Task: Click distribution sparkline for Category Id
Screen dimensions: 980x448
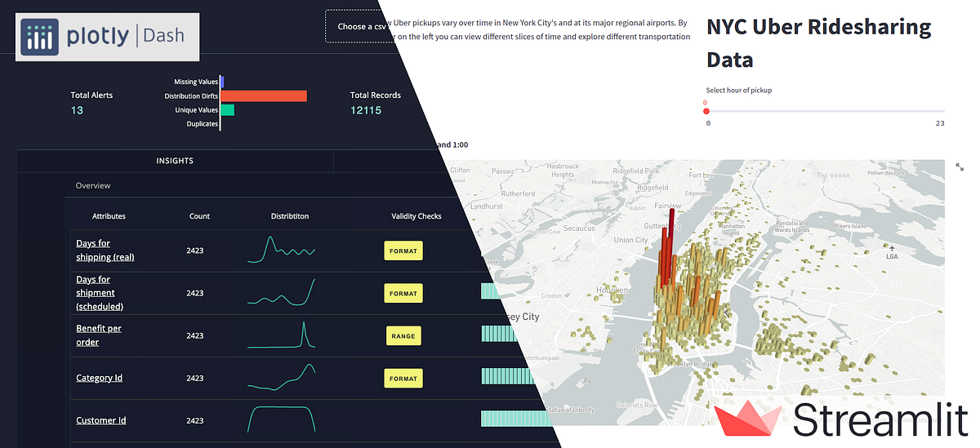Action: click(x=281, y=377)
